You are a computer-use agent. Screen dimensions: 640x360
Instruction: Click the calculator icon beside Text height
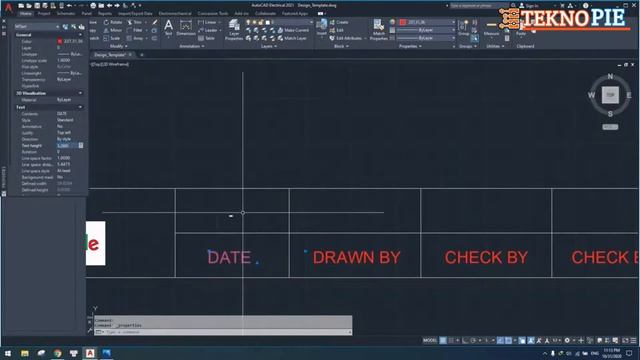[x=81, y=145]
